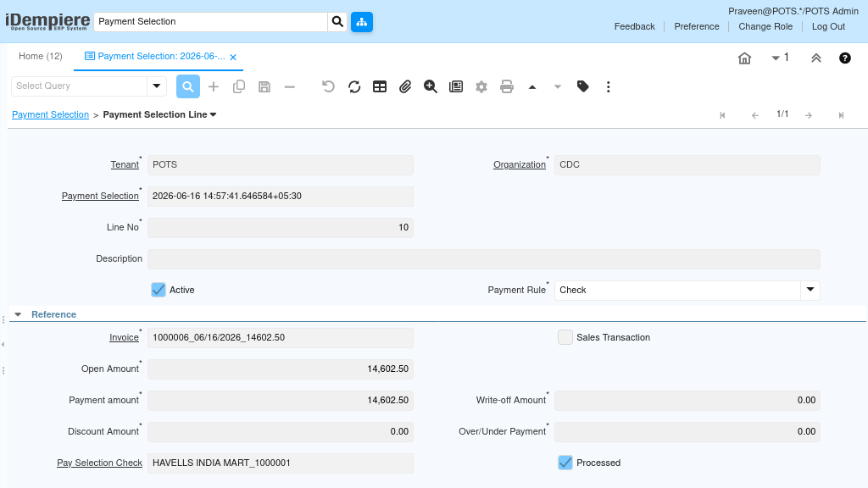The image size is (868, 488).
Task: Click the Description field
Action: [x=484, y=259]
